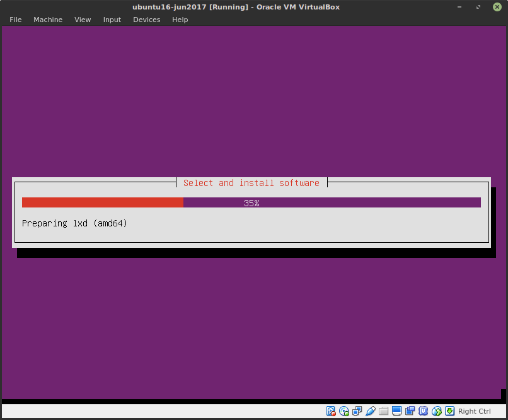This screenshot has width=508, height=420.
Task: Click the optical drives status icon
Action: point(344,411)
